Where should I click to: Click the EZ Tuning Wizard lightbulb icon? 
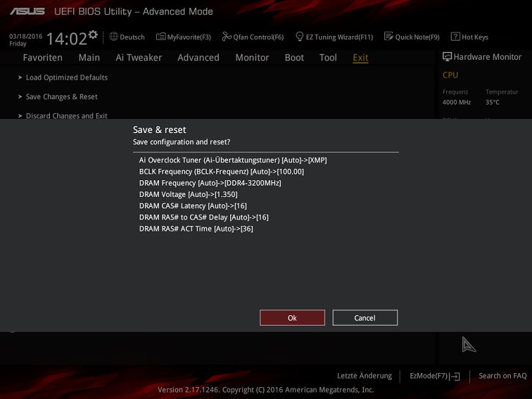pyautogui.click(x=300, y=37)
